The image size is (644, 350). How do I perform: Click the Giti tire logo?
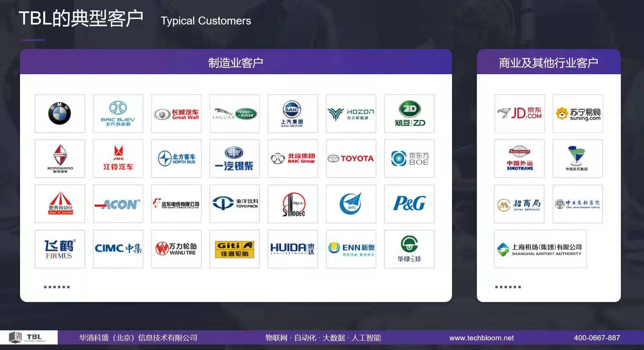click(234, 249)
